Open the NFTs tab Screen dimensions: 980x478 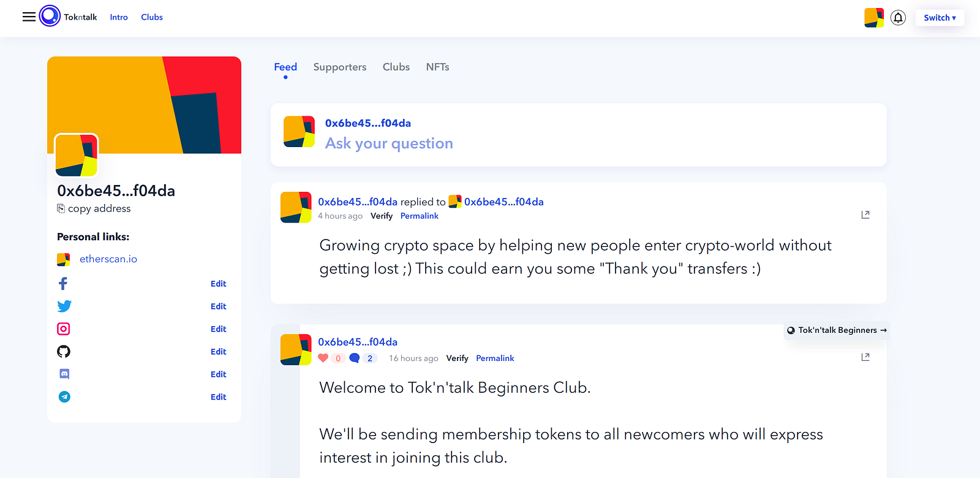pyautogui.click(x=437, y=67)
